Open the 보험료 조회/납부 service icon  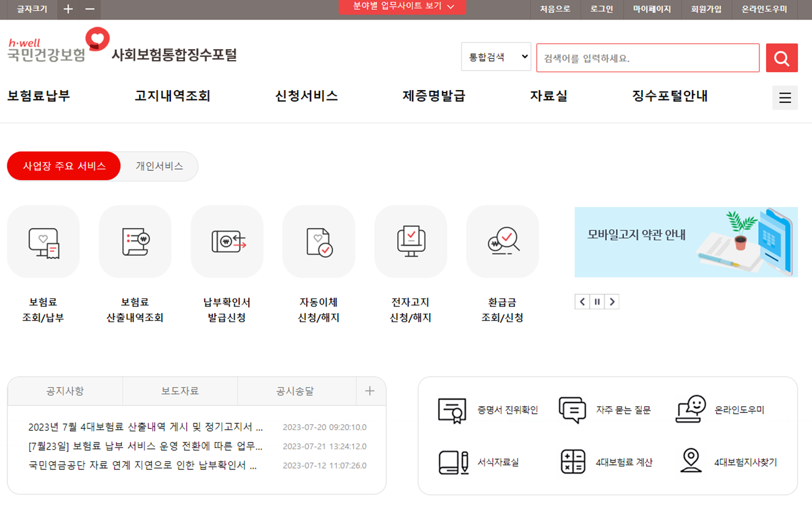pos(43,241)
